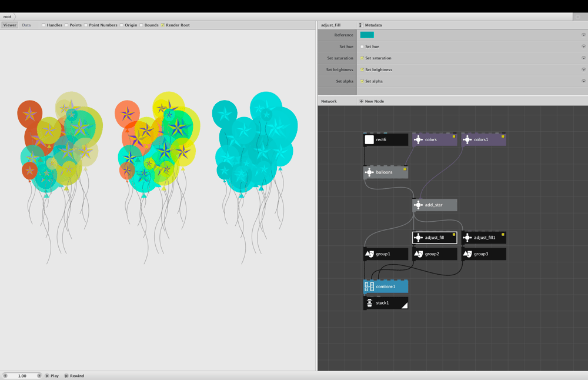Start playback with the Play button

tap(52, 376)
